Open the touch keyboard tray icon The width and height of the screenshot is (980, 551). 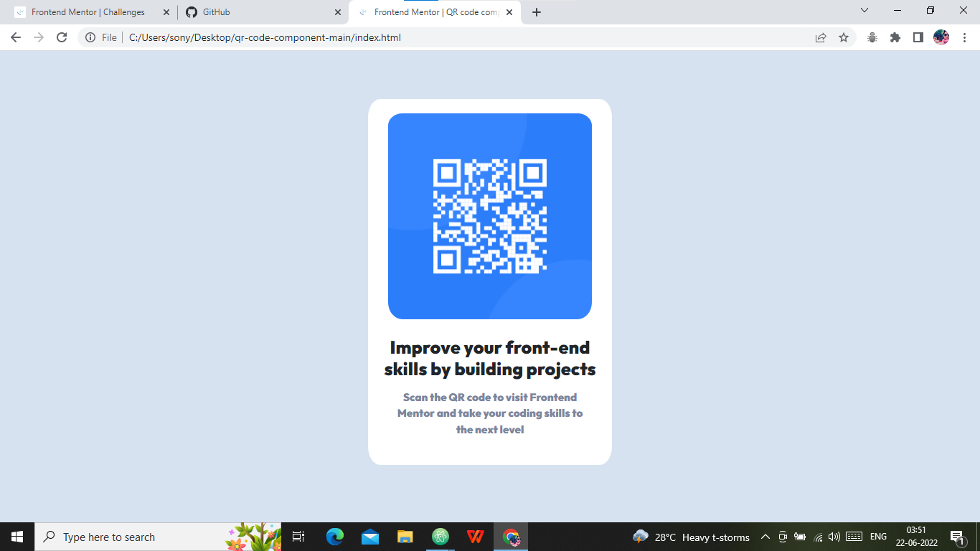tap(854, 537)
